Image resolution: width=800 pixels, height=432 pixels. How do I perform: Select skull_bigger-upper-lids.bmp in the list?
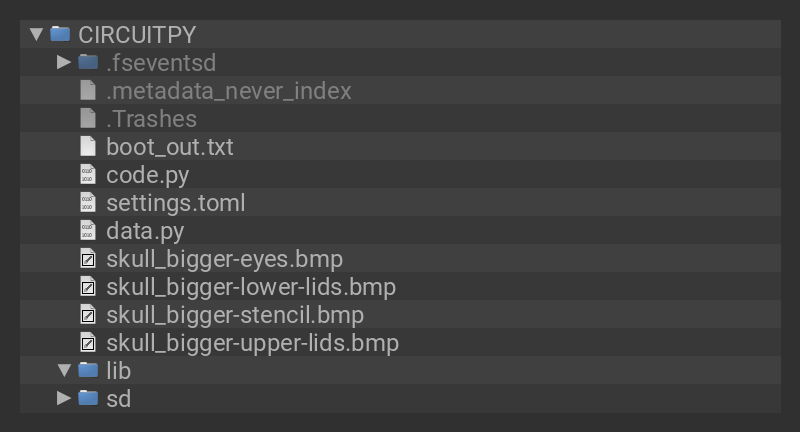252,343
